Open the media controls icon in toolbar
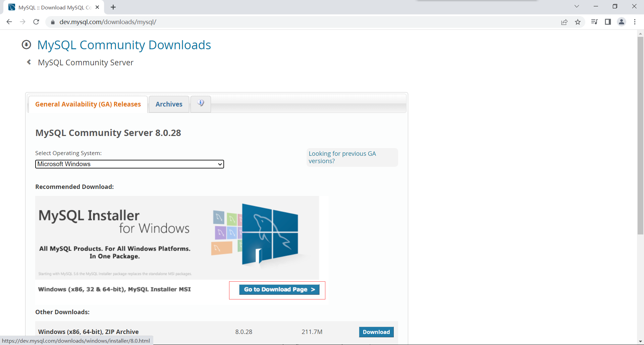Screen dimensions: 644x345 click(x=594, y=22)
